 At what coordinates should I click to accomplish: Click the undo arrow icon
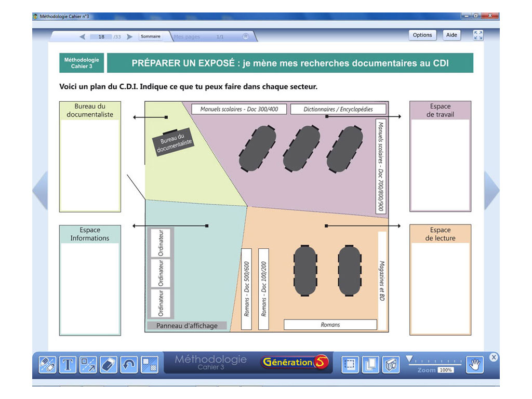click(129, 365)
